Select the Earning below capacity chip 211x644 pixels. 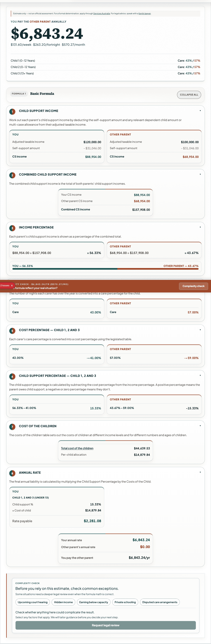tap(94, 602)
